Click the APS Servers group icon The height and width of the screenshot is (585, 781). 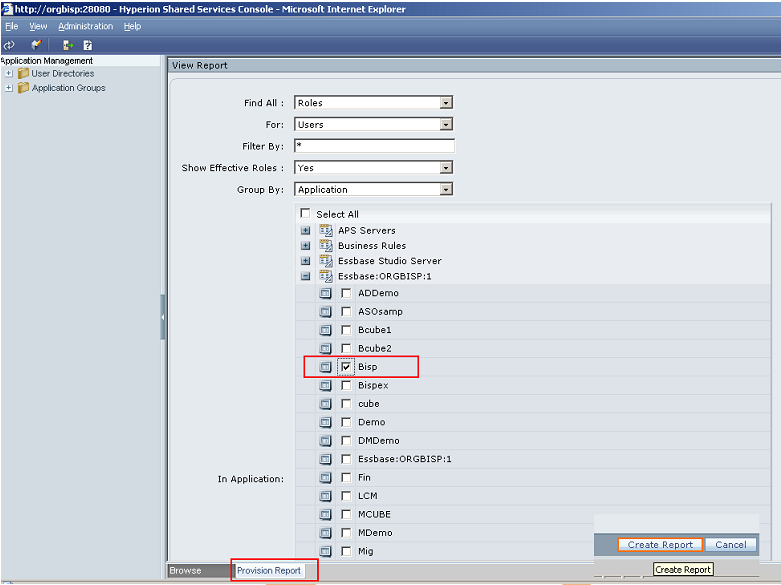pos(326,231)
